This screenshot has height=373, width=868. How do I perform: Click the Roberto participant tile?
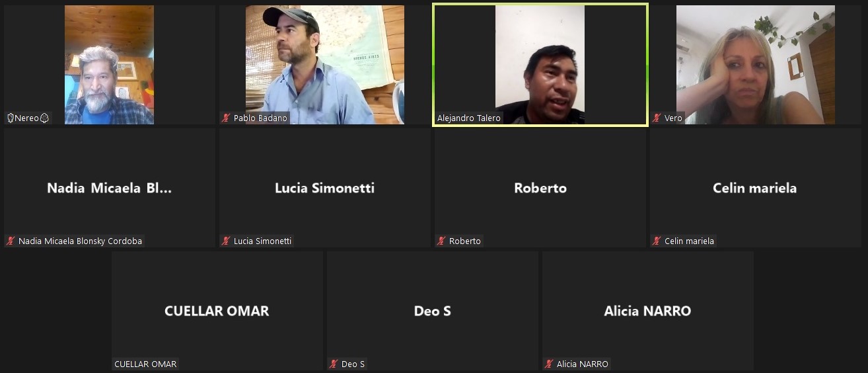pos(540,188)
